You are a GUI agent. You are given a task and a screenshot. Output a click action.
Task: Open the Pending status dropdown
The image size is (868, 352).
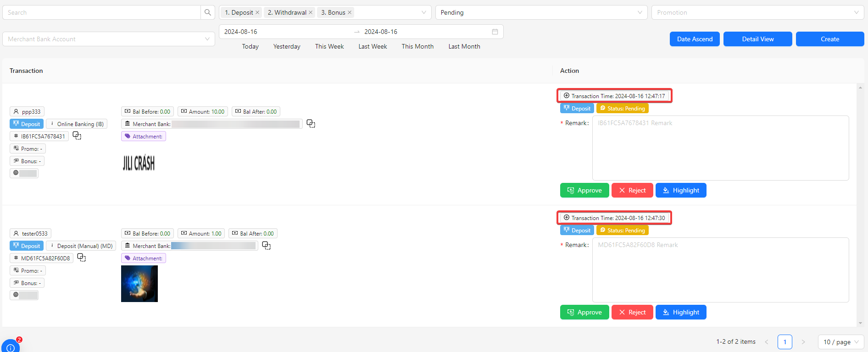click(541, 12)
